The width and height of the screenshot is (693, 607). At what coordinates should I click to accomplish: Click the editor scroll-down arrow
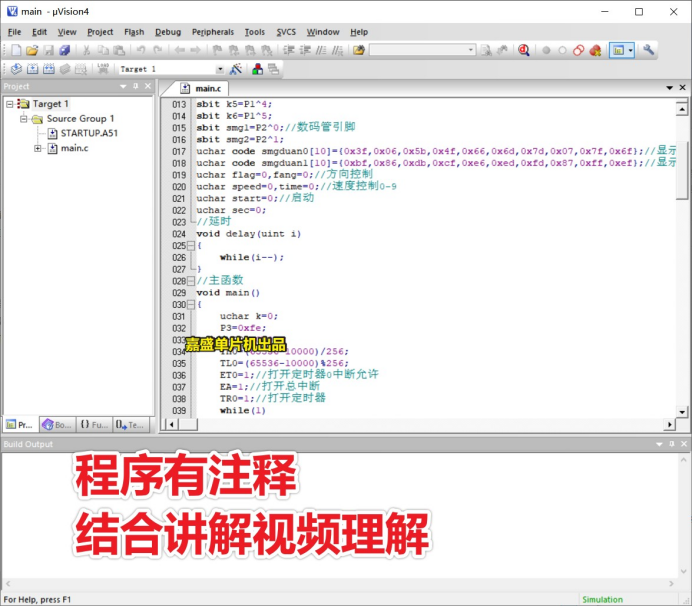point(682,412)
